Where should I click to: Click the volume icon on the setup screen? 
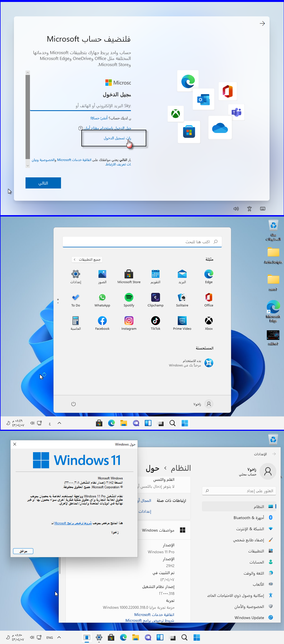pos(236,209)
